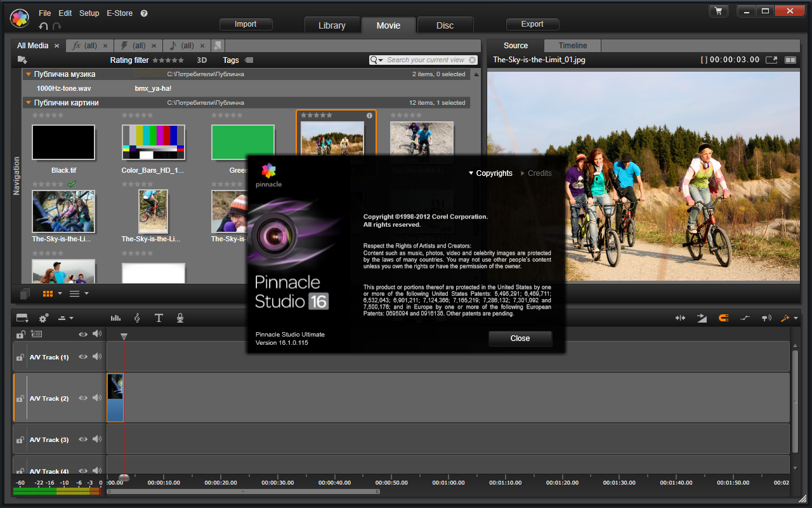Viewport: 812px width, 508px height.
Task: Close the fx (all) library tab
Action: [x=105, y=46]
